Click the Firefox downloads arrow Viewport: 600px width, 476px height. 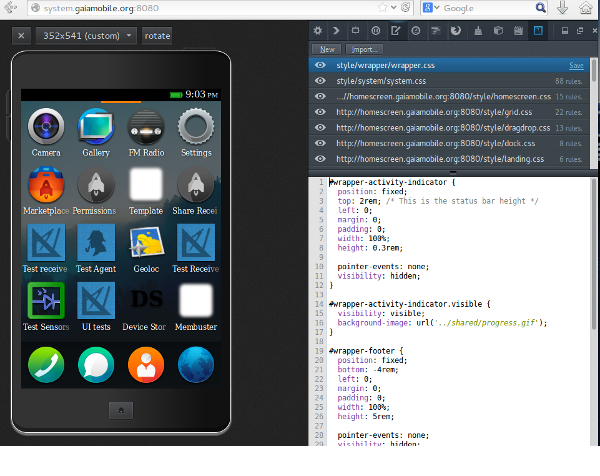pyautogui.click(x=562, y=8)
